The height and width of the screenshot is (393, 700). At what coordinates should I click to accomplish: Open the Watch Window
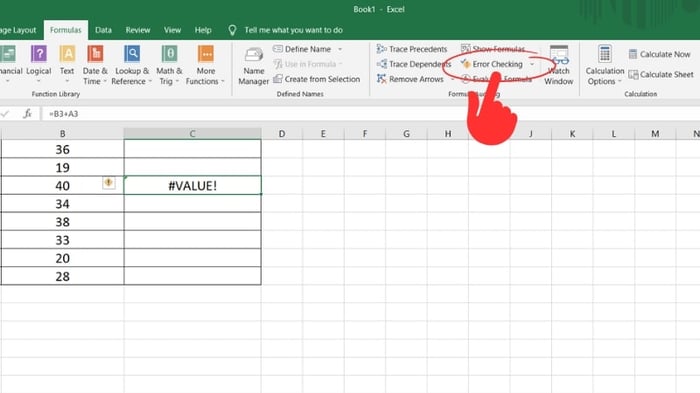pyautogui.click(x=558, y=65)
